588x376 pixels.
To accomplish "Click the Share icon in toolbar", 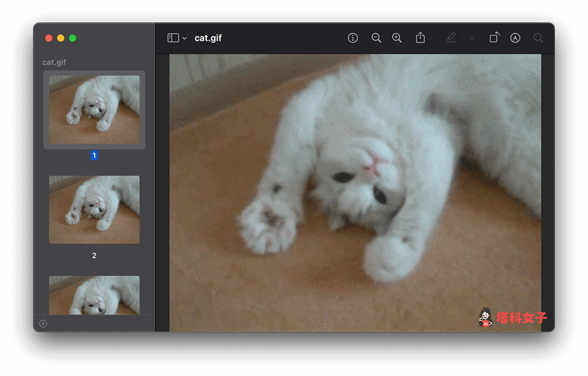I will click(420, 38).
